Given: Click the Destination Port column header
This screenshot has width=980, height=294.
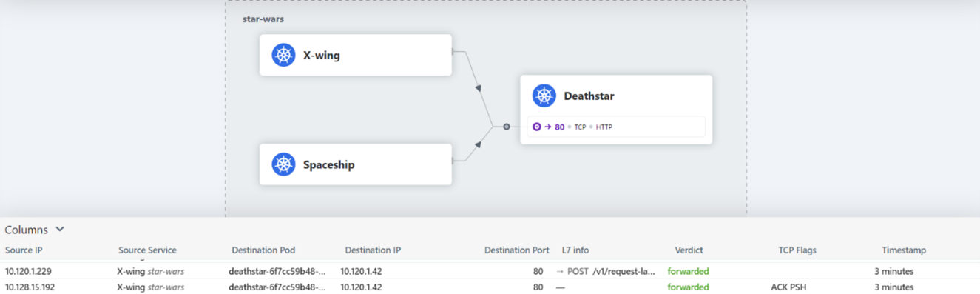Looking at the screenshot, I should coord(516,250).
